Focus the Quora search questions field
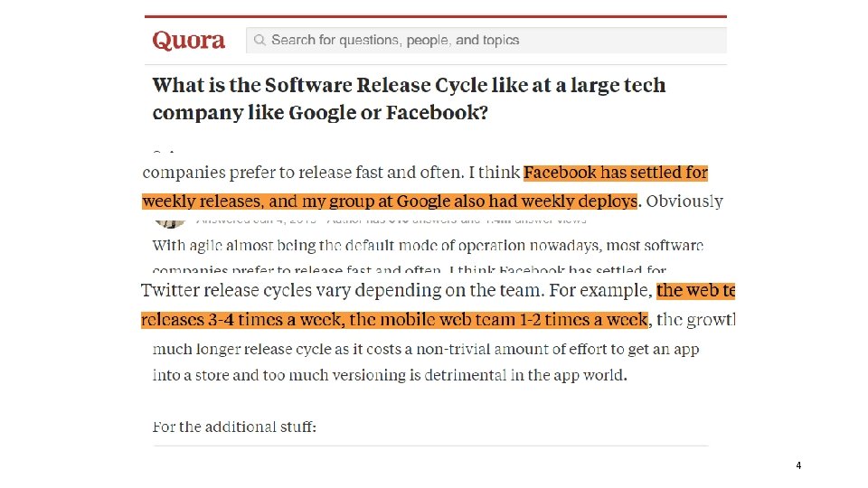The width and height of the screenshot is (868, 488). pos(488,40)
